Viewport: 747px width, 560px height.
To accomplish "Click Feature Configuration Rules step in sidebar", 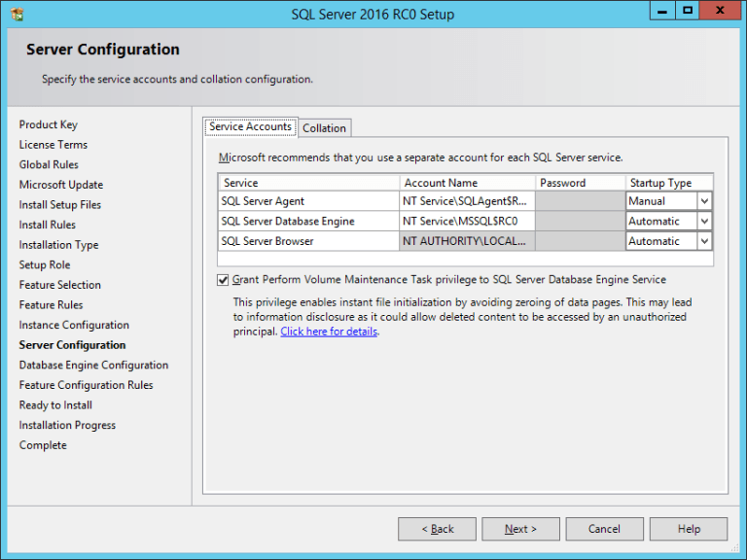I will [86, 385].
